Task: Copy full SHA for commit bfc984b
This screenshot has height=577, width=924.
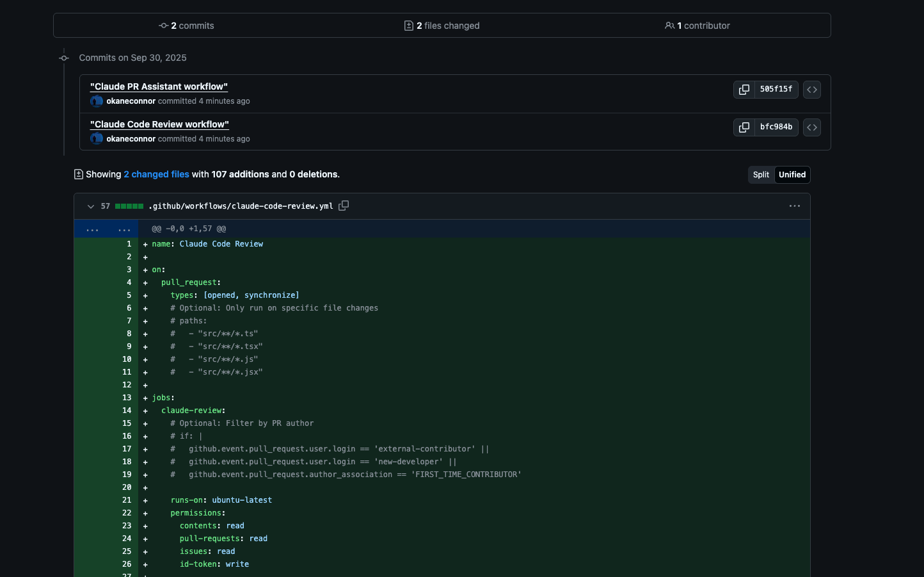Action: pos(744,127)
